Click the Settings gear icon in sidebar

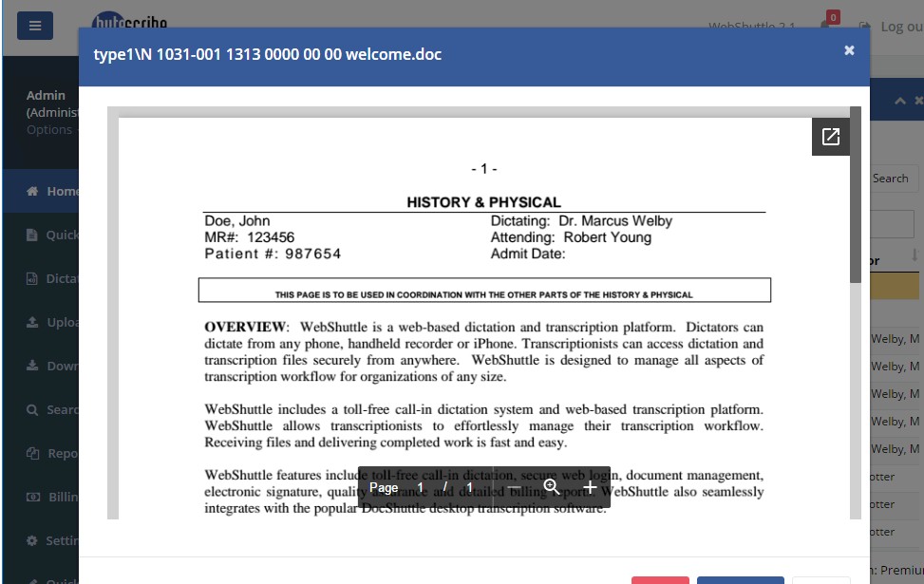click(32, 540)
